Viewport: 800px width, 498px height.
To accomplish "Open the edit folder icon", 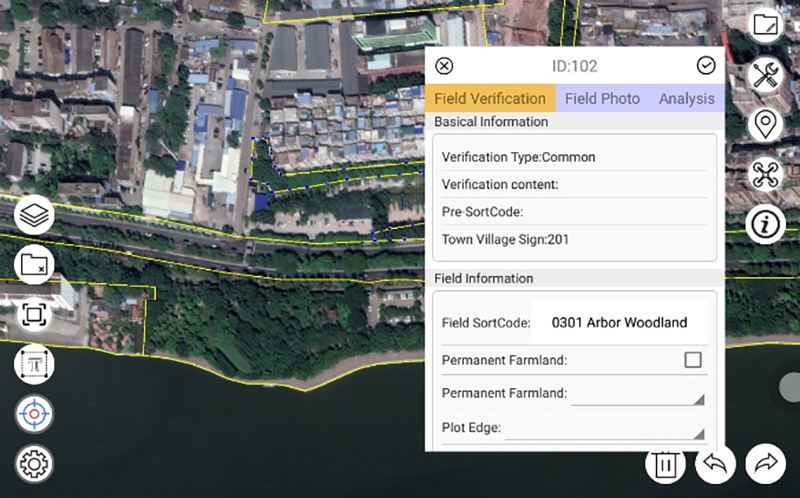I will pyautogui.click(x=765, y=24).
